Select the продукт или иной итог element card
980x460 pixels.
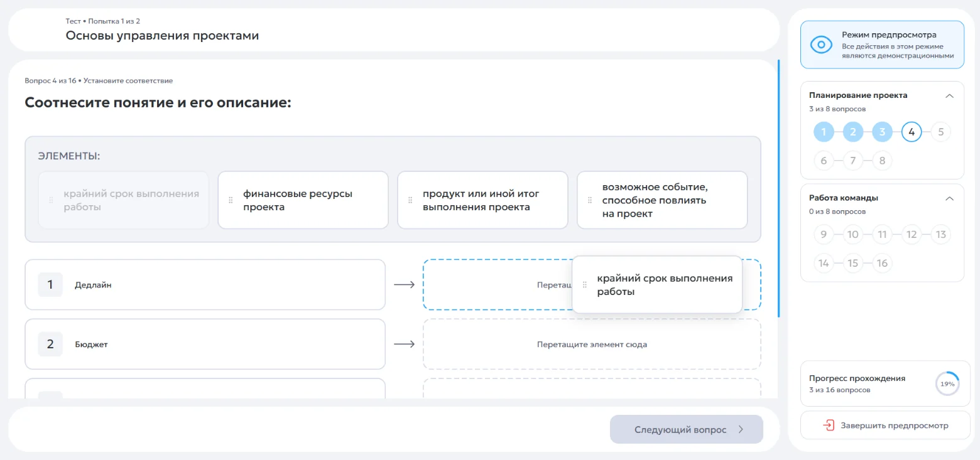[x=482, y=200]
